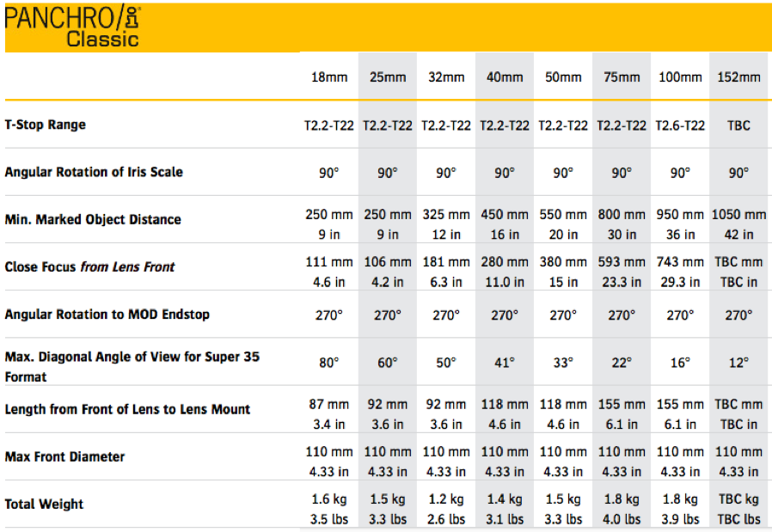Viewport: 772px width, 532px height.
Task: Select the 75mm column header
Action: 622,77
